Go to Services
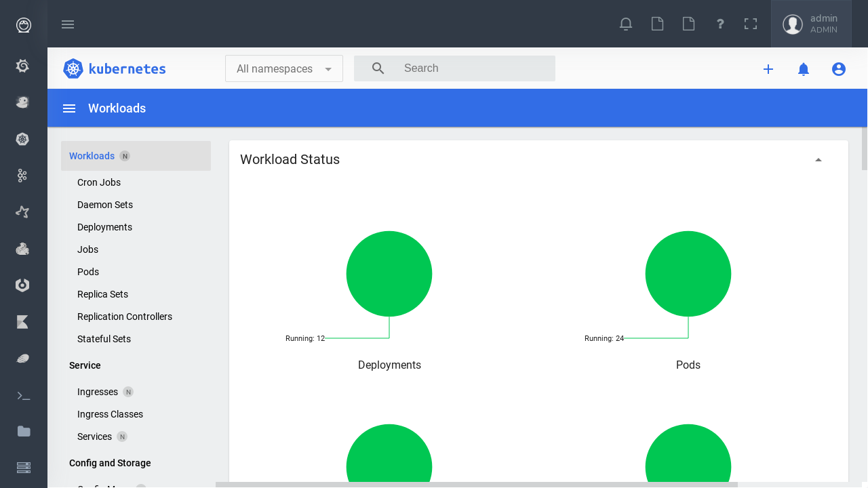The width and height of the screenshot is (868, 488). point(94,436)
